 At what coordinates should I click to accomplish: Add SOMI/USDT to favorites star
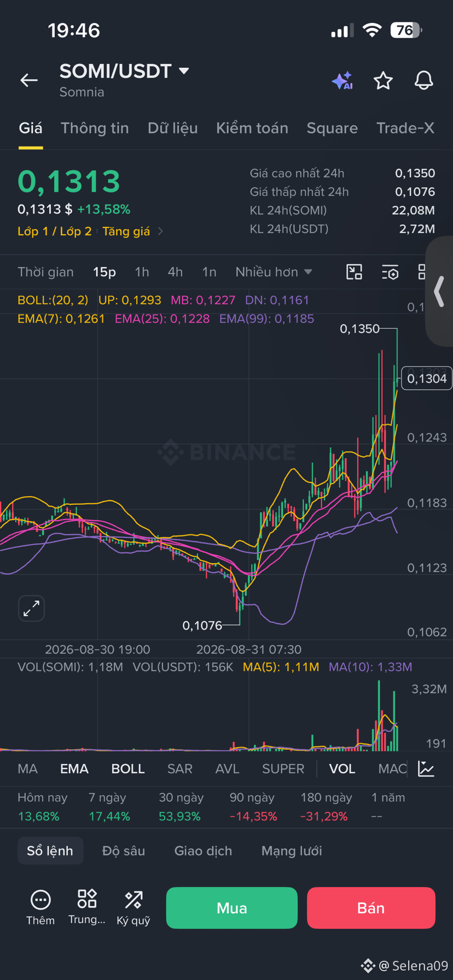383,80
